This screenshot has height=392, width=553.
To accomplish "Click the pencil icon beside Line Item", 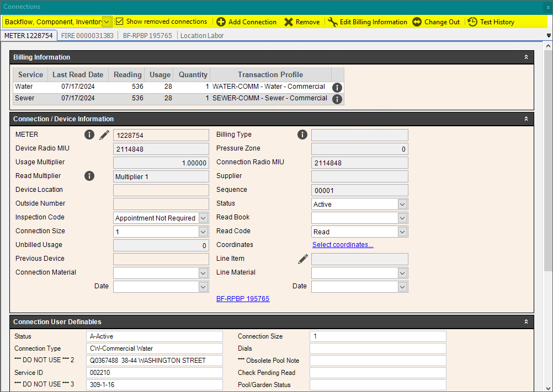I will [x=303, y=259].
